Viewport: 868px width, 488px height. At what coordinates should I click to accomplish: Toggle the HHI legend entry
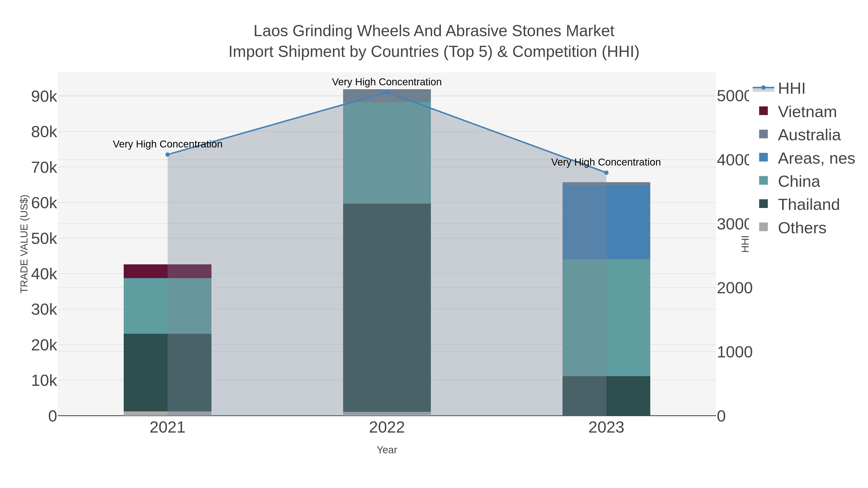tap(779, 88)
